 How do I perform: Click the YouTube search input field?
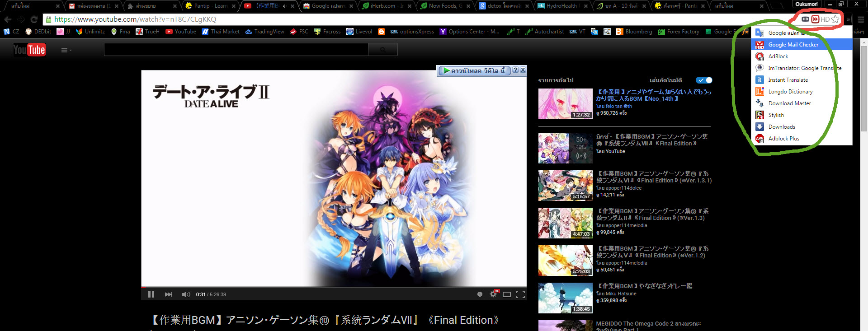pyautogui.click(x=236, y=50)
